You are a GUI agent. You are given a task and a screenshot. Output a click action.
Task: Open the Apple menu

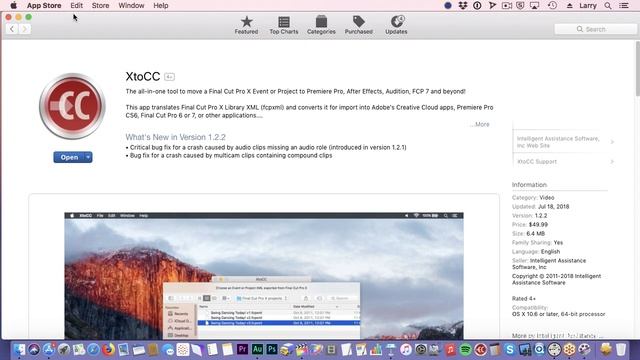[13, 5]
